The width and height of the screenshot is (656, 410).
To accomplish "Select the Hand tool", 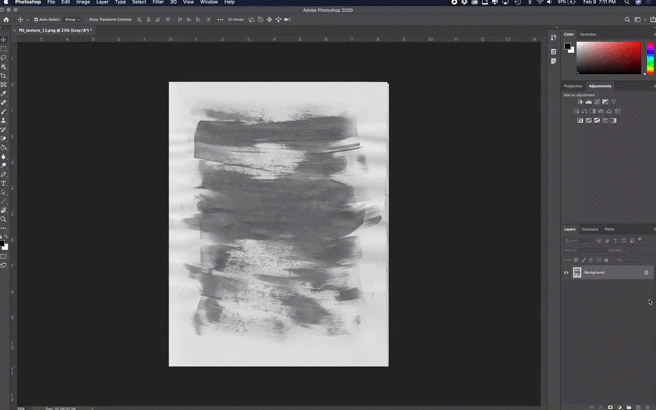I will 3,210.
